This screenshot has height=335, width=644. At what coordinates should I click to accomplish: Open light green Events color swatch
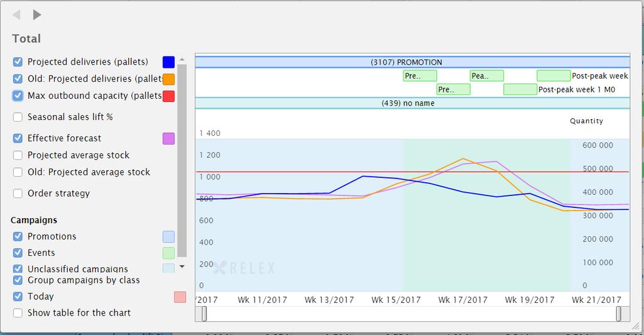[169, 253]
